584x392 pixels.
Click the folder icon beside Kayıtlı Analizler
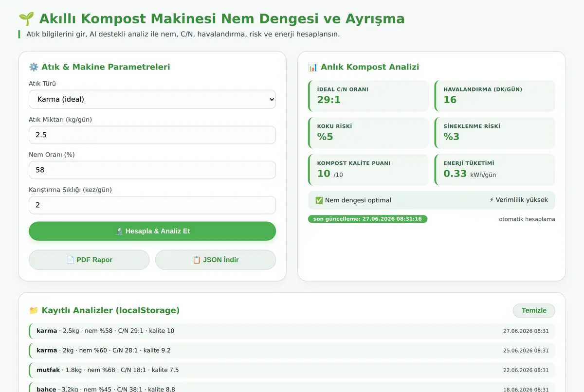coord(34,310)
